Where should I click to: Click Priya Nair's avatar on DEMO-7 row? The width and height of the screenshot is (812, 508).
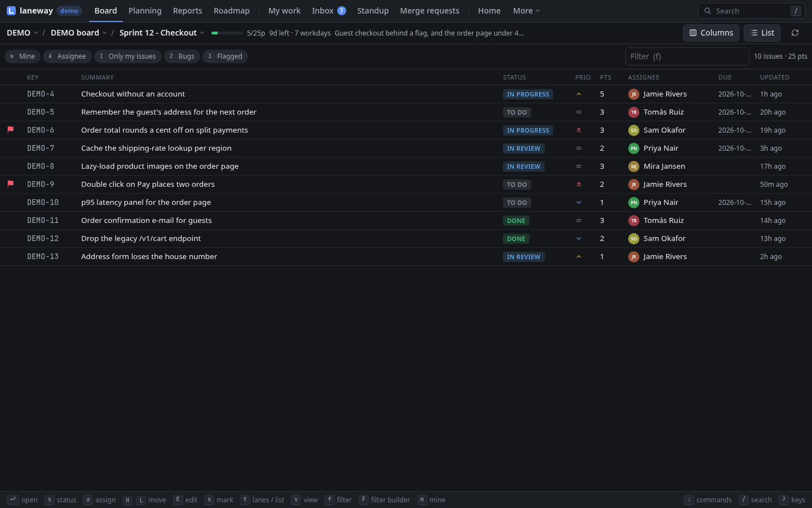(x=634, y=148)
